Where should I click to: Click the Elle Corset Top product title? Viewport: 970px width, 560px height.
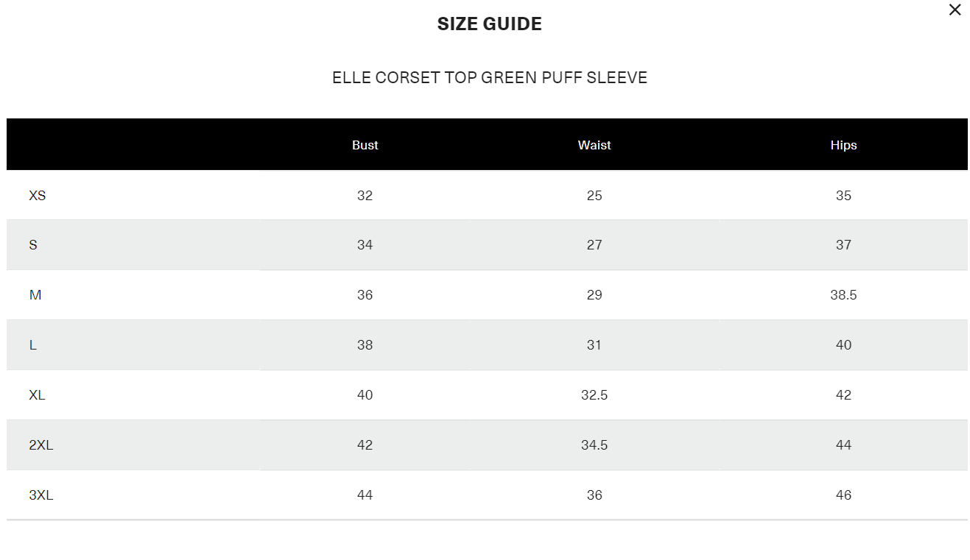point(489,78)
